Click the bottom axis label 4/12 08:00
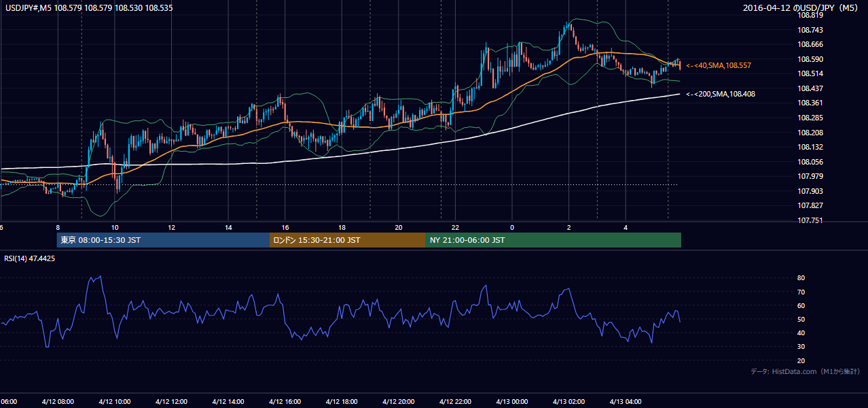Viewport: 868px width, 408px height. tap(58, 401)
